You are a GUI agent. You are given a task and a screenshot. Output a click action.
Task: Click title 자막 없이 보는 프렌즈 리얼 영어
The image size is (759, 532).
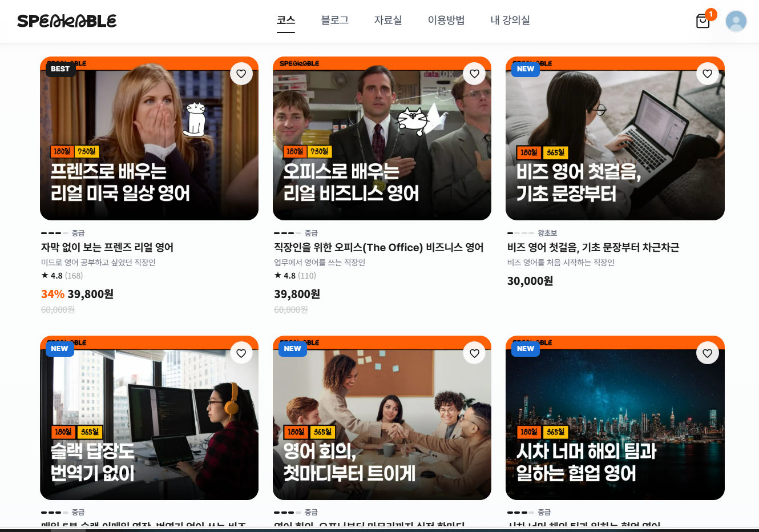point(107,248)
